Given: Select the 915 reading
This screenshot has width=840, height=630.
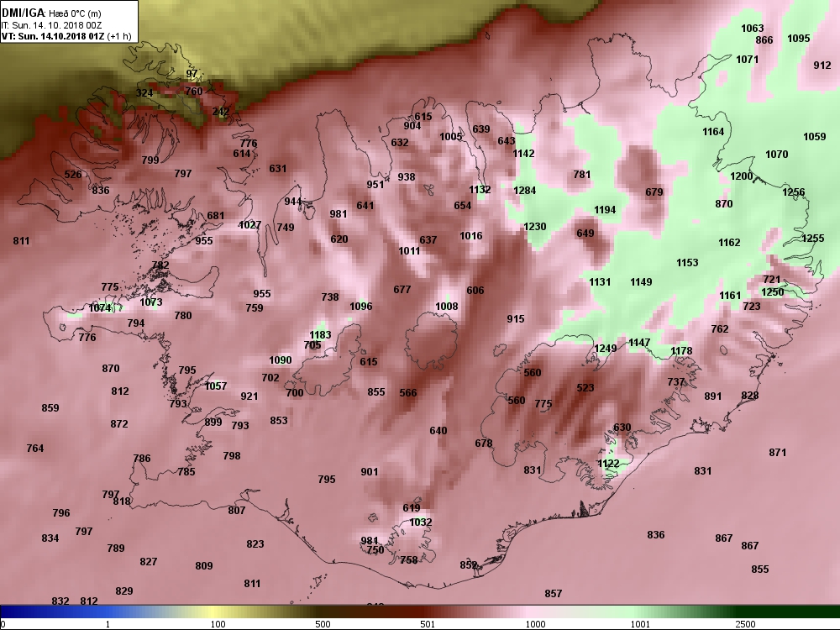Looking at the screenshot, I should (516, 318).
